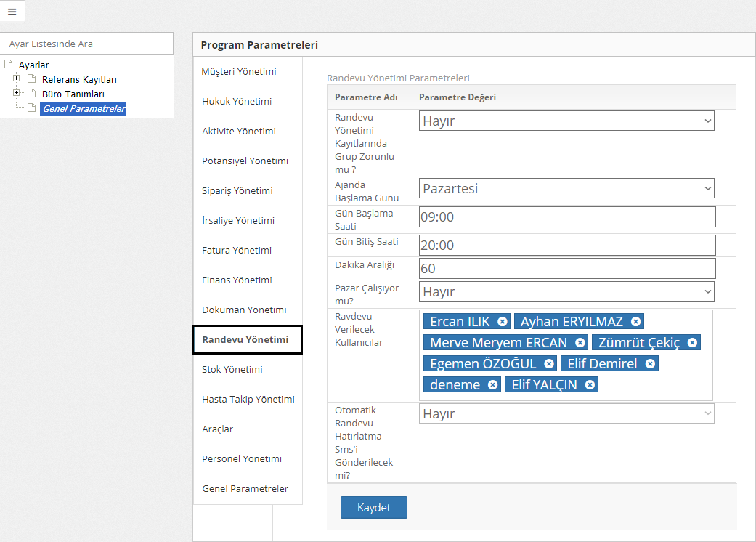Switch to the Fatura Yönetimi tab
The height and width of the screenshot is (542, 756).
point(237,250)
